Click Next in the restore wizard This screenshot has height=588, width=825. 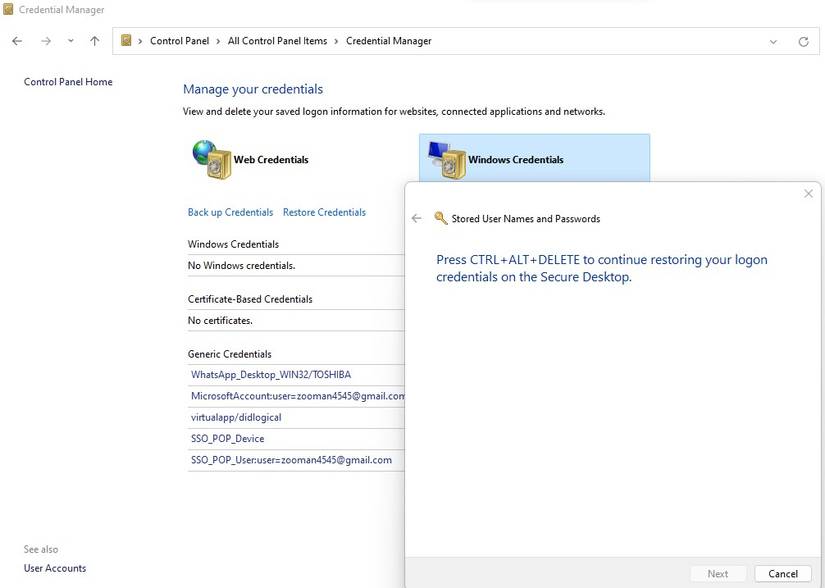coord(718,574)
